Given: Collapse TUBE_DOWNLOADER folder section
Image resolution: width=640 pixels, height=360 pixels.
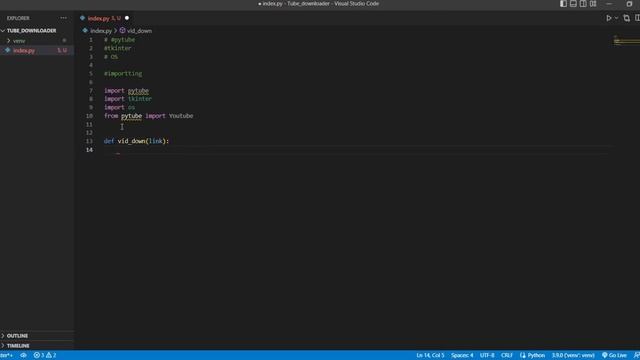Looking at the screenshot, I should (x=31, y=31).
